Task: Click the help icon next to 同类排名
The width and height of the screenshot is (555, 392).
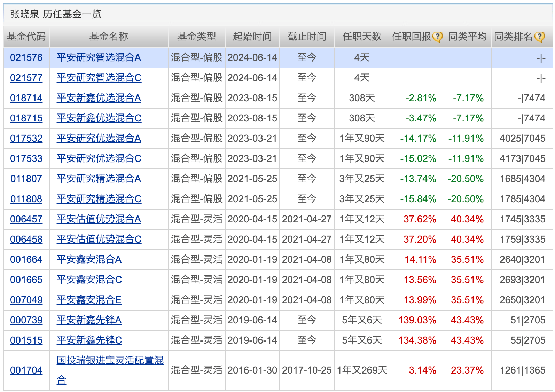Action: tap(539, 37)
